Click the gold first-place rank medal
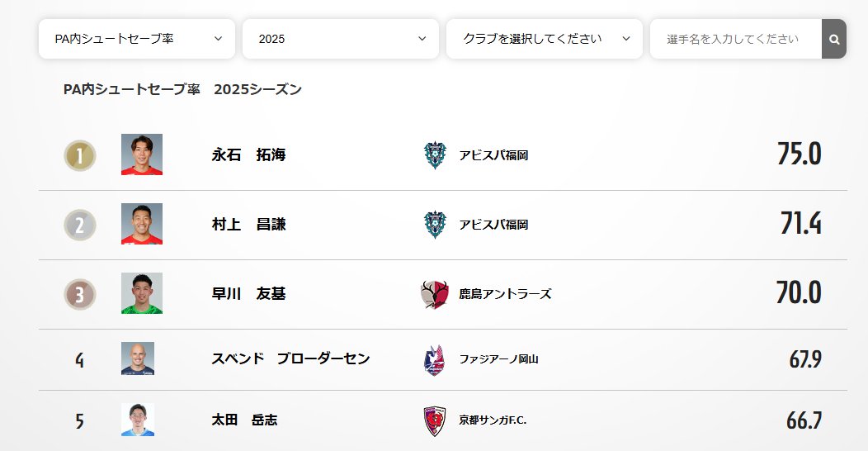 80,155
